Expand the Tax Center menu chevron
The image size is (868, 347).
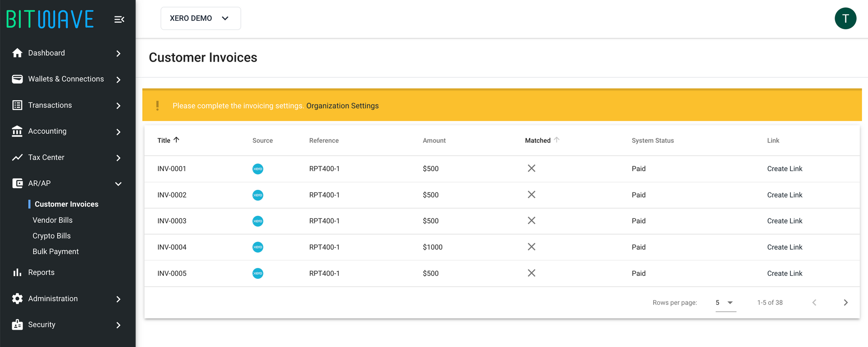click(x=118, y=158)
